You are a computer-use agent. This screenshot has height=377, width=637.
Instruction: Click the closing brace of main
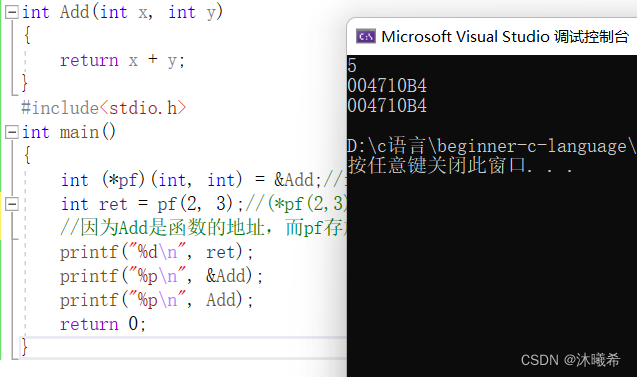pyautogui.click(x=24, y=347)
